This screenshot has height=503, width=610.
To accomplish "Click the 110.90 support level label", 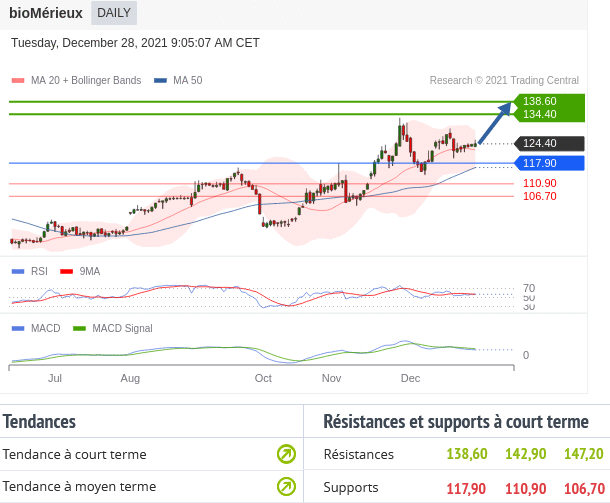I will (540, 183).
